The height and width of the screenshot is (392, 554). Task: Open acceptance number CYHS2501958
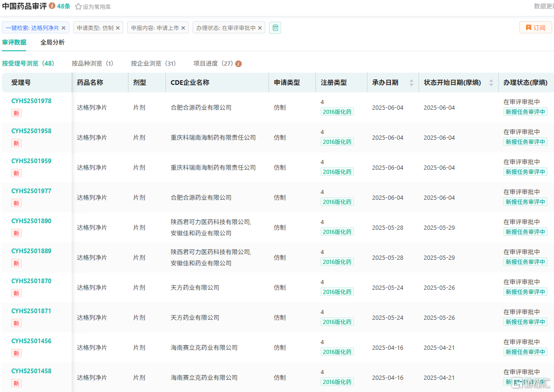(31, 131)
